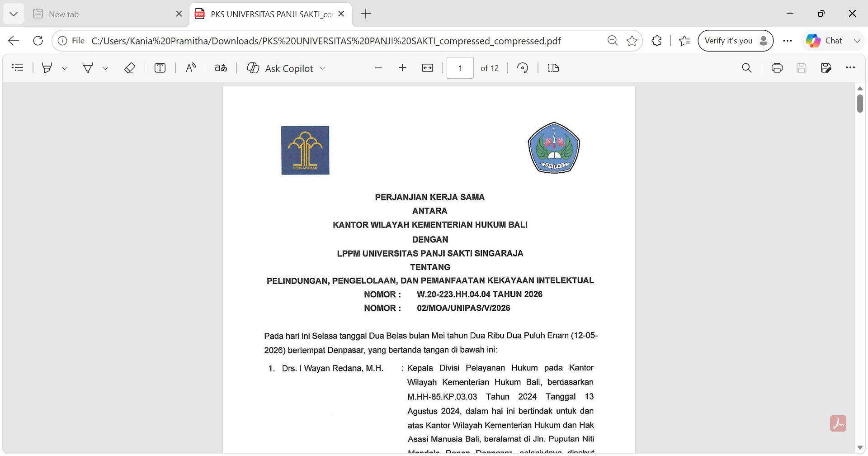Click the line LPPM UNIVERSITAS PANJI SAKTI SINGARAJA
Viewport: 868px width, 456px height.
[430, 254]
